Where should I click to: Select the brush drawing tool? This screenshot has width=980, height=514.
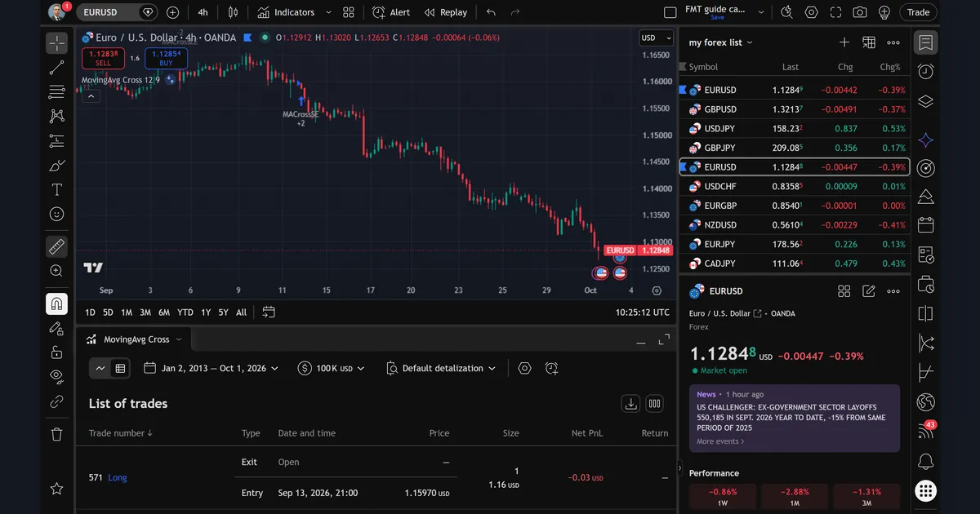[x=56, y=166]
